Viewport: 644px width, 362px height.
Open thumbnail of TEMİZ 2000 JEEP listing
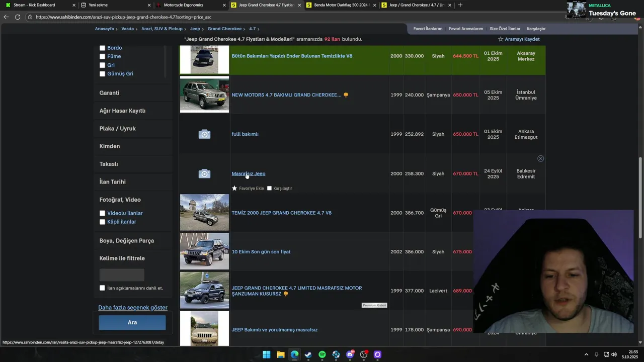click(204, 212)
